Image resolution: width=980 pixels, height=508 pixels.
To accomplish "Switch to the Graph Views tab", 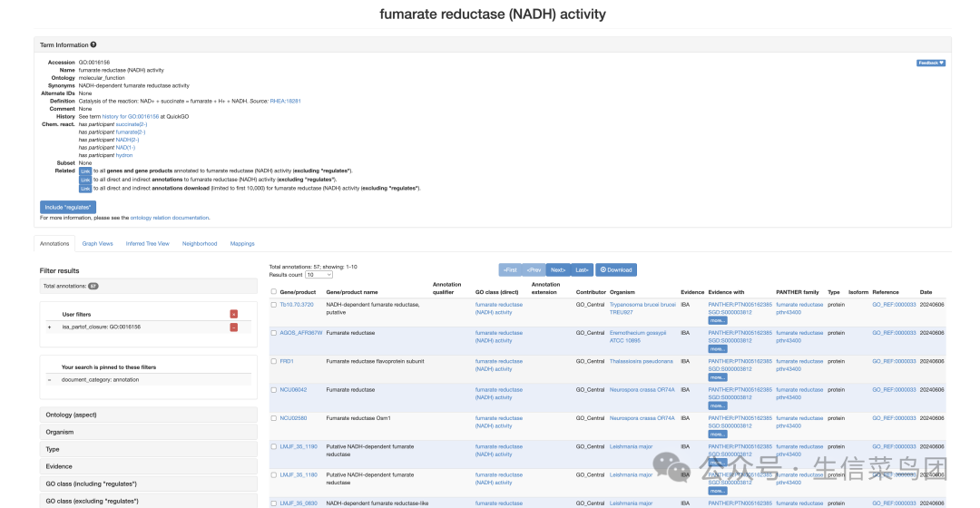I will [x=97, y=244].
